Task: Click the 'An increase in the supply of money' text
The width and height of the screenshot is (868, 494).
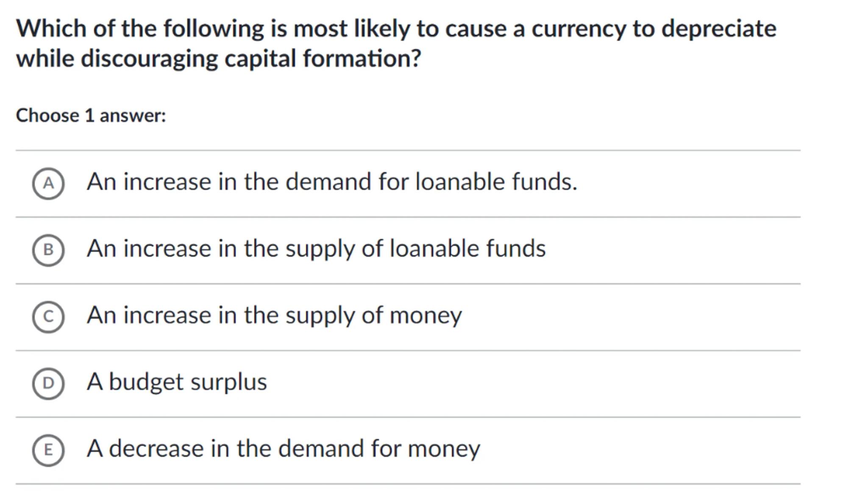Action: pyautogui.click(x=274, y=316)
